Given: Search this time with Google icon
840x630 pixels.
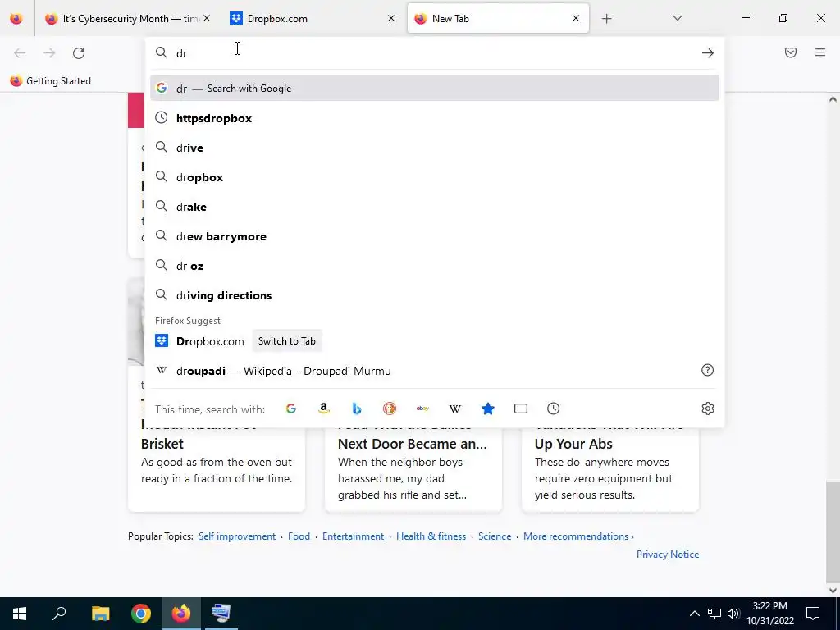Looking at the screenshot, I should tap(291, 409).
